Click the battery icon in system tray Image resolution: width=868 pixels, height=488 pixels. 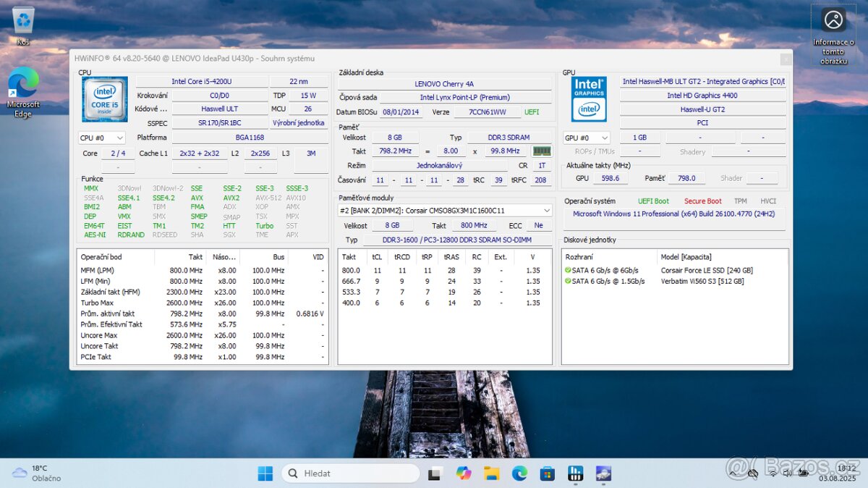804,473
